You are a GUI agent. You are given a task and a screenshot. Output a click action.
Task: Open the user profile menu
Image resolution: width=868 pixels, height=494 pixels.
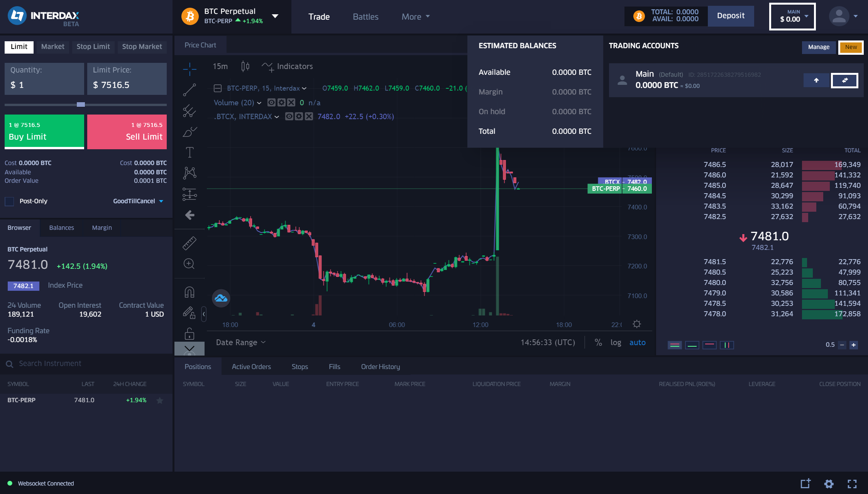(x=843, y=16)
